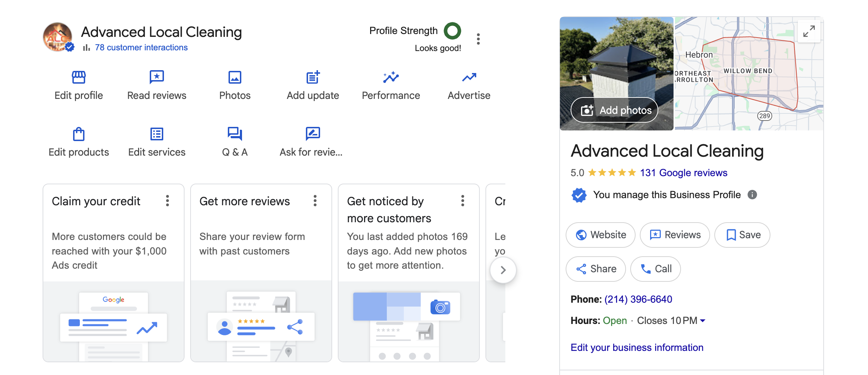Click the Profile Strength green circle indicator

click(452, 31)
